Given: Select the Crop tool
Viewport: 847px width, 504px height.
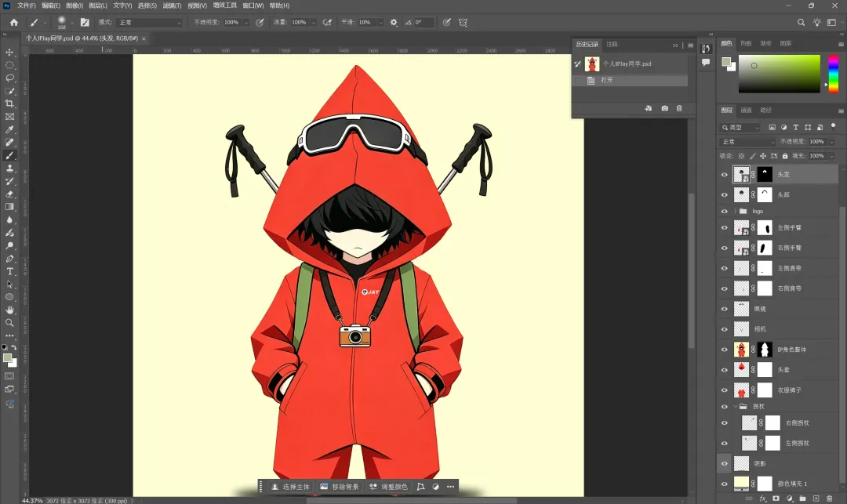Looking at the screenshot, I should [10, 103].
